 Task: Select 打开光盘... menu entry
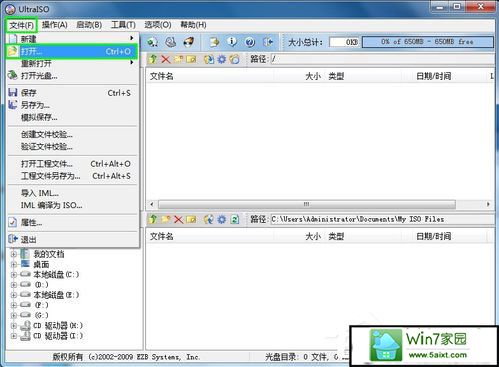point(72,76)
